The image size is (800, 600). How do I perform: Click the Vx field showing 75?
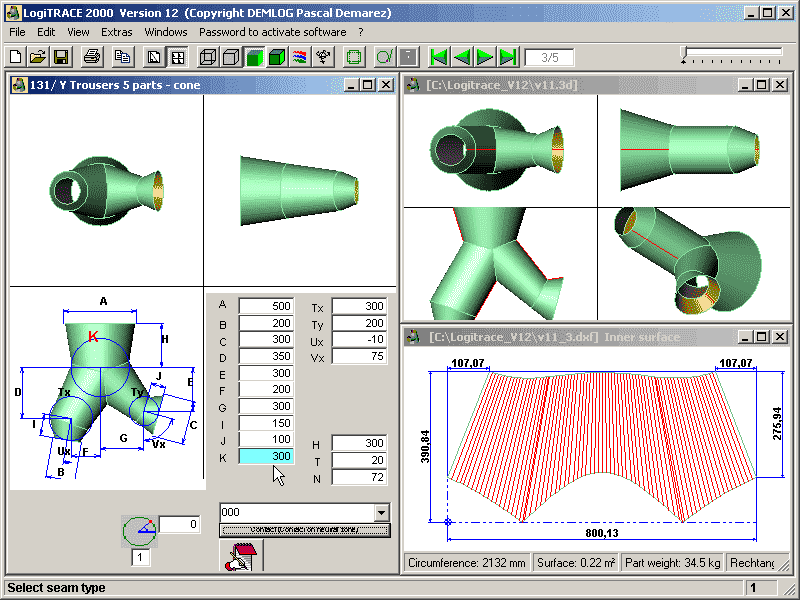(359, 356)
